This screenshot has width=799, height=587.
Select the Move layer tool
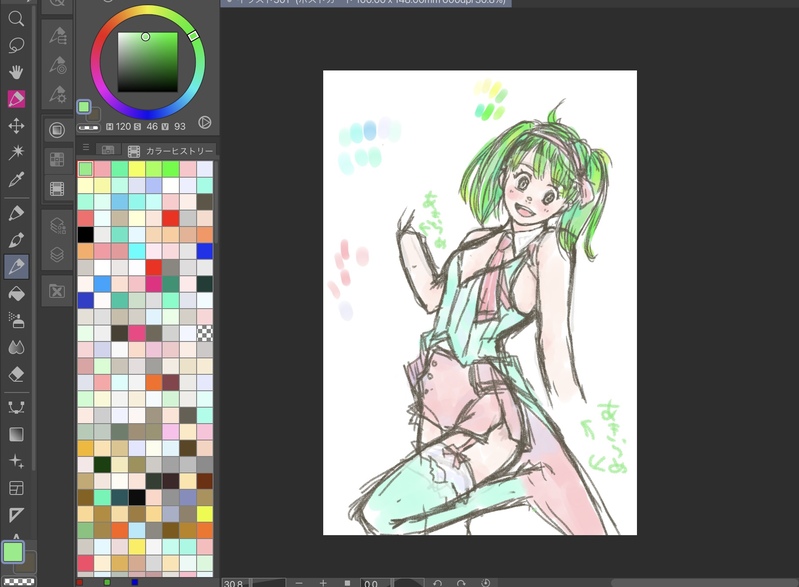16,126
